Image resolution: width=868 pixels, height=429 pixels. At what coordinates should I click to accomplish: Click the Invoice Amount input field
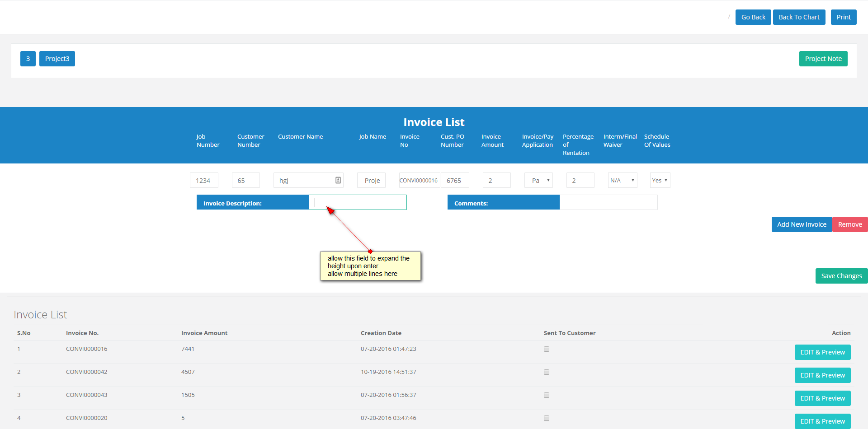click(497, 180)
